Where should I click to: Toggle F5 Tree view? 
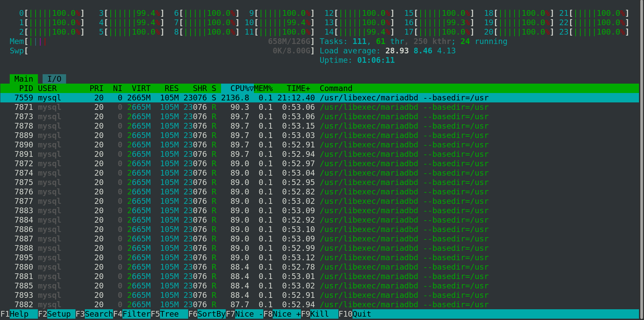(169, 314)
